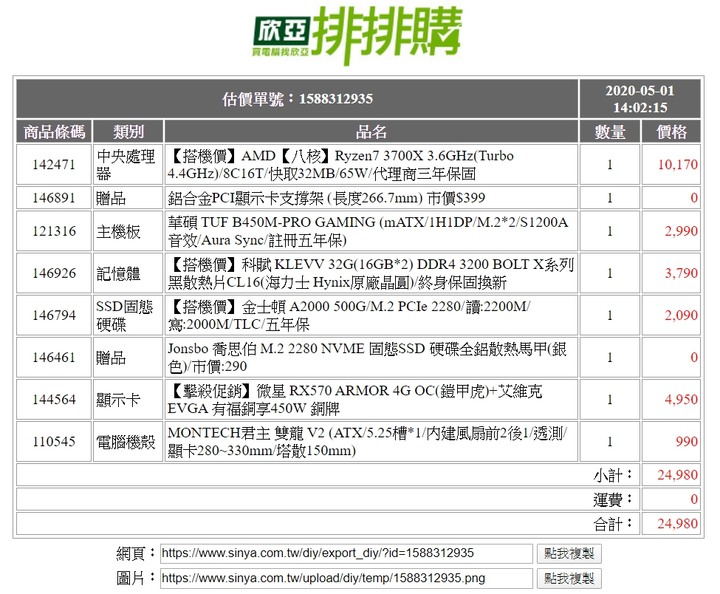The height and width of the screenshot is (594, 720).
Task: Click the 欣亞 排排購 logo
Action: tap(357, 35)
